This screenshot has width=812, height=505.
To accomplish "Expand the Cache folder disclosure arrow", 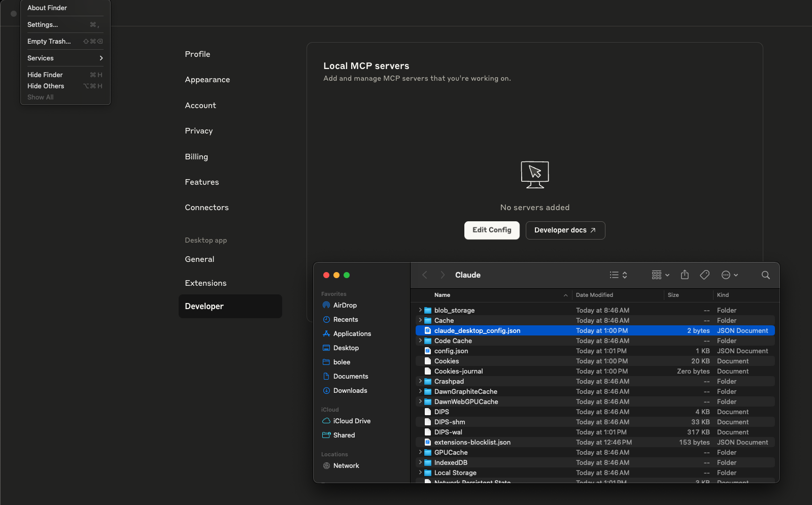I will point(420,320).
